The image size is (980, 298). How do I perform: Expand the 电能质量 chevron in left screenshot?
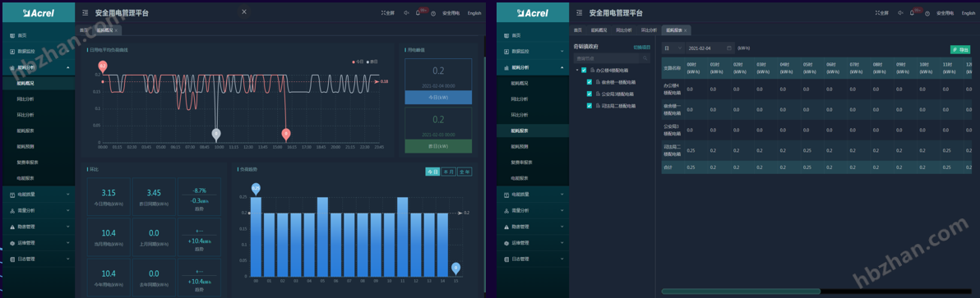[67, 195]
